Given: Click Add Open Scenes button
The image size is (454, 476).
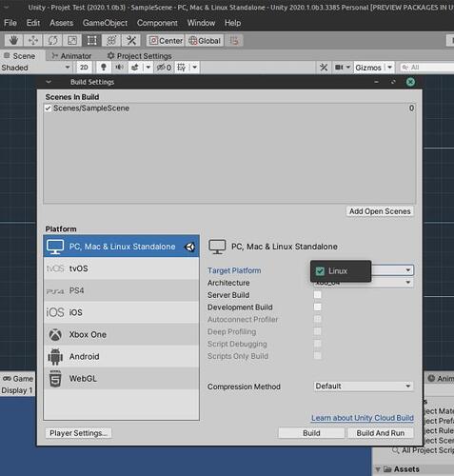Looking at the screenshot, I should tap(380, 211).
